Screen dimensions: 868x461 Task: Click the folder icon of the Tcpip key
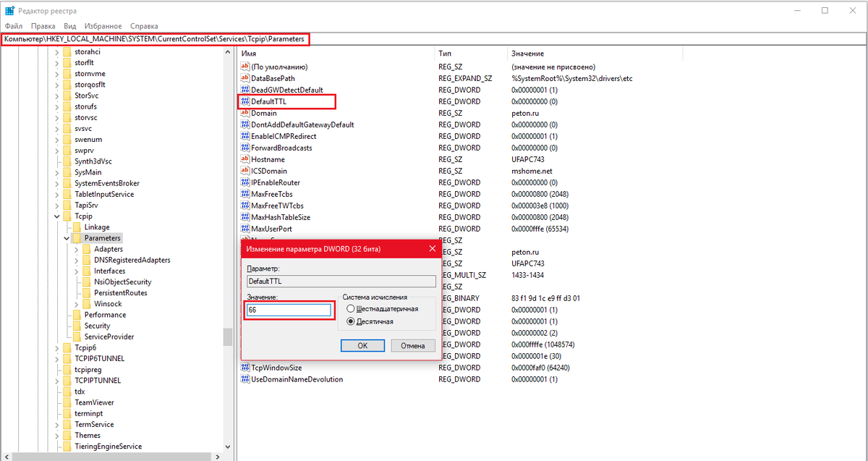point(67,216)
